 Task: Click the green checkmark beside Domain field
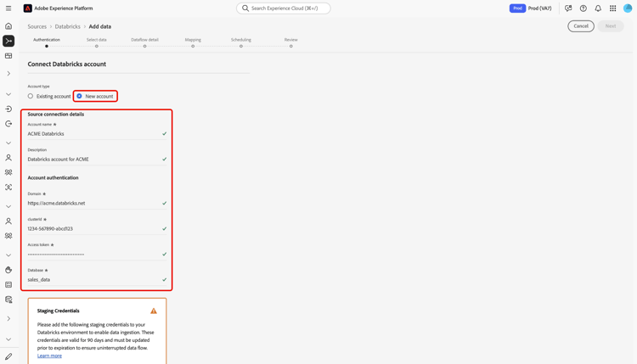click(165, 203)
